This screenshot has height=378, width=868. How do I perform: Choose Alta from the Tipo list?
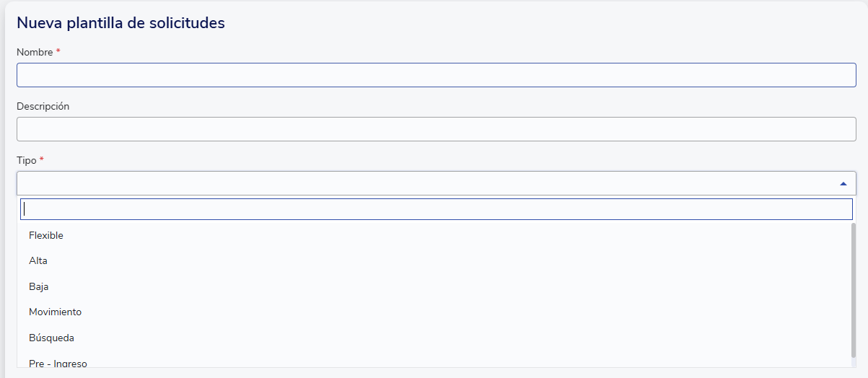(38, 260)
